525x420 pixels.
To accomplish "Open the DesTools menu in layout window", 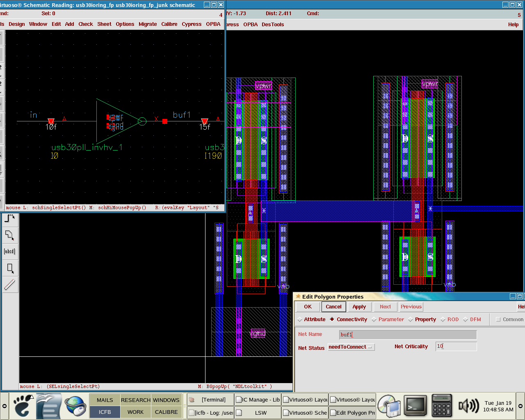I will (x=273, y=25).
